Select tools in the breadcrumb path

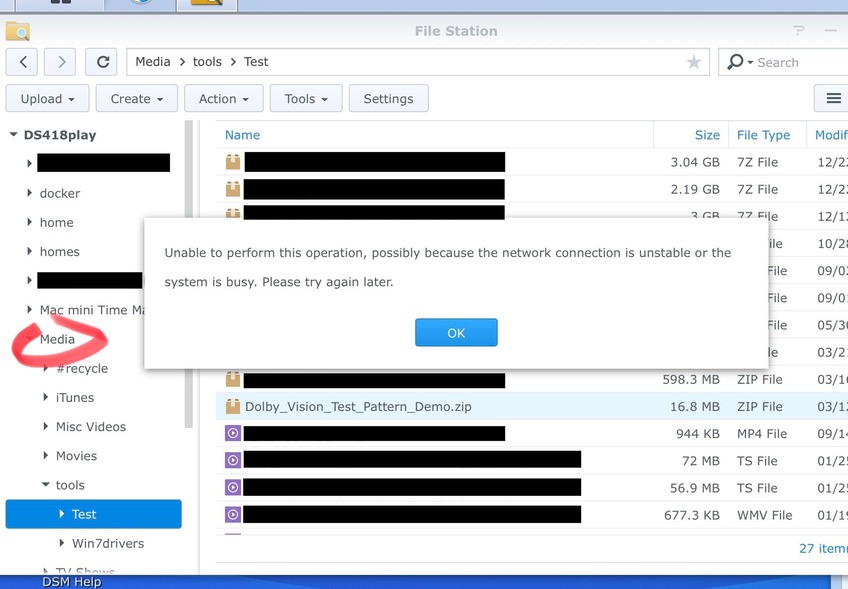207,62
